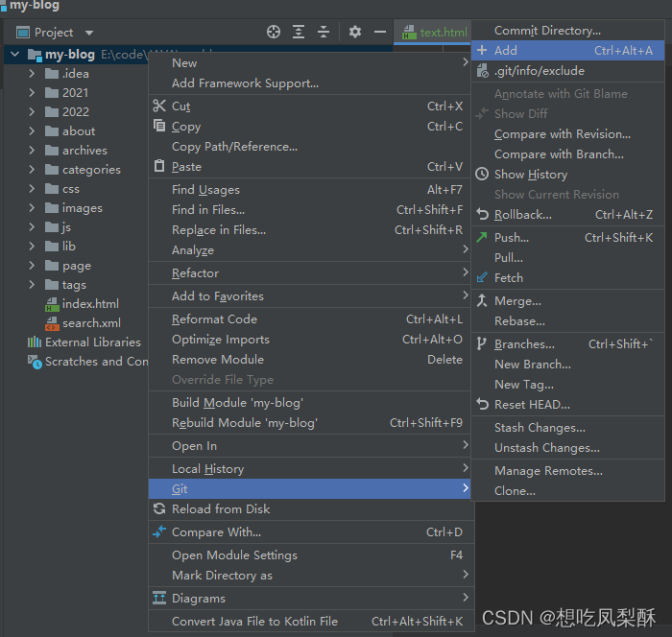The width and height of the screenshot is (672, 637).
Task: Open the Project panel gear settings
Action: pos(355,32)
